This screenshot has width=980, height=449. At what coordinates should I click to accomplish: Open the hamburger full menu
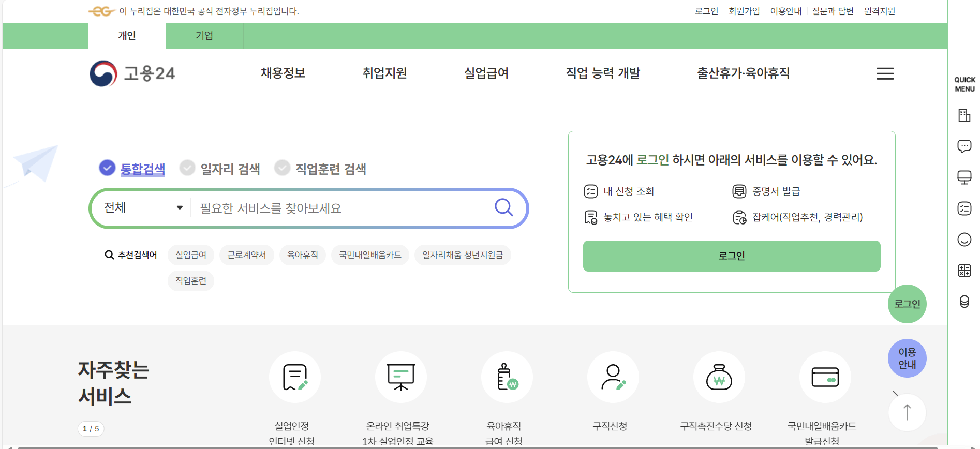click(x=885, y=73)
